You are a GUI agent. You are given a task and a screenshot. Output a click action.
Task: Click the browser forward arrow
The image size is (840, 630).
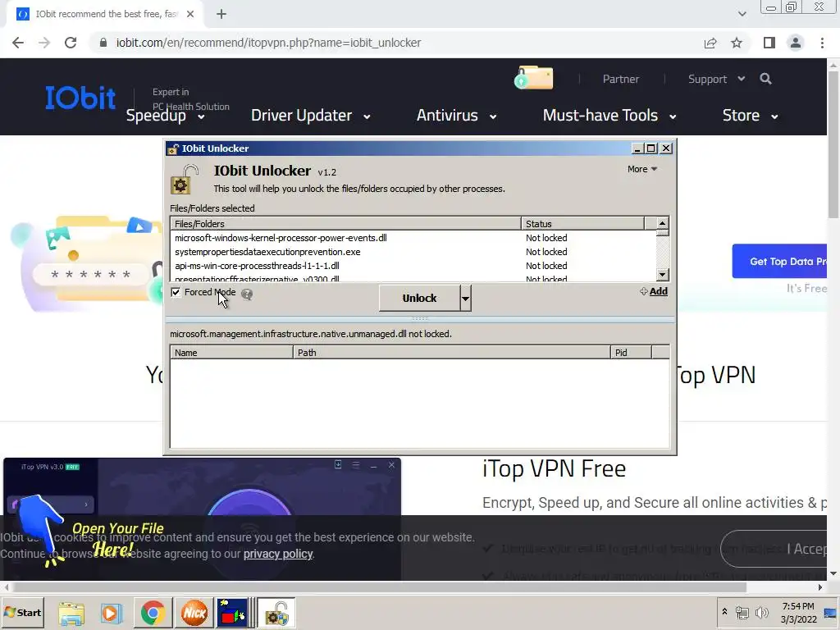[44, 43]
